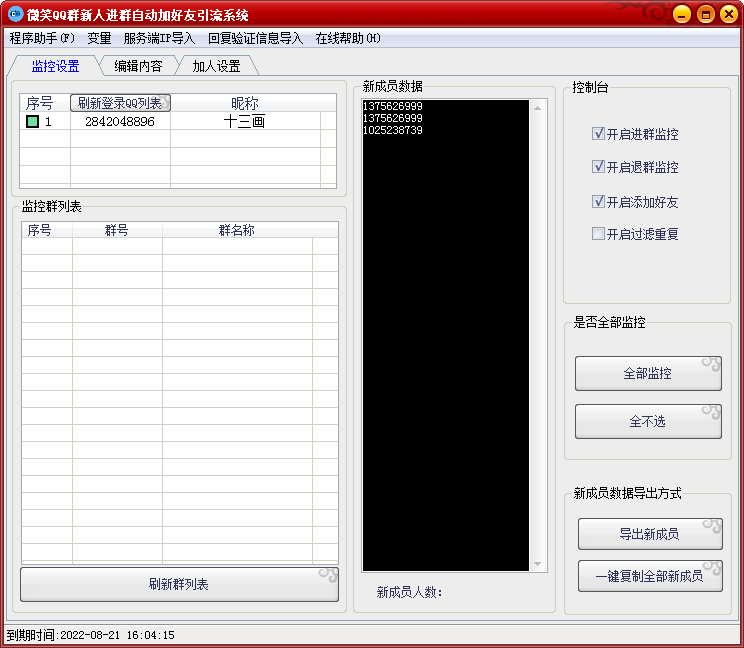
Task: Open 服务端IP导入 menu
Action: pos(159,38)
